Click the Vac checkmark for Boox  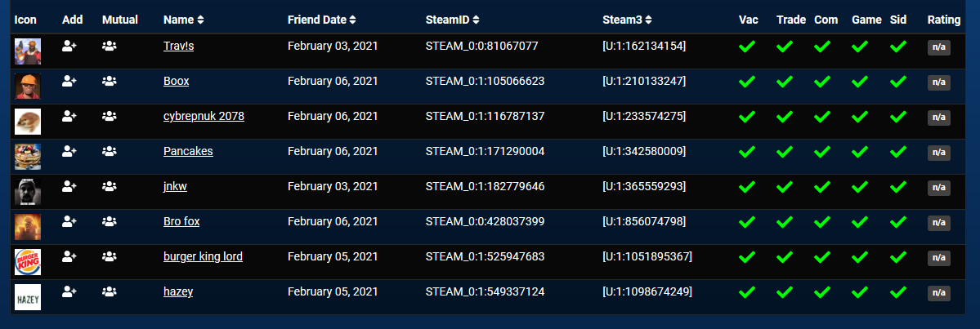click(746, 82)
